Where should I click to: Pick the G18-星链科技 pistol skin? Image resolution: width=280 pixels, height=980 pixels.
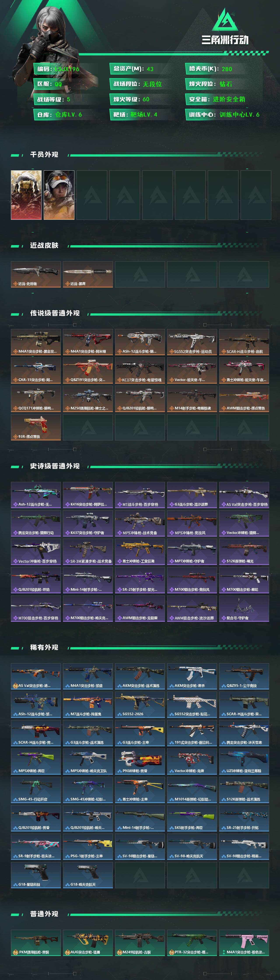click(36, 875)
